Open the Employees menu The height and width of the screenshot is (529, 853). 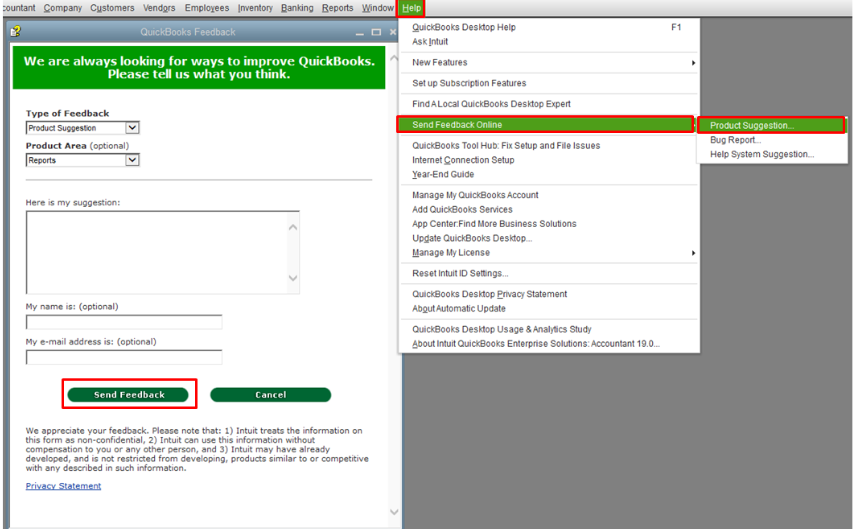pyautogui.click(x=207, y=8)
